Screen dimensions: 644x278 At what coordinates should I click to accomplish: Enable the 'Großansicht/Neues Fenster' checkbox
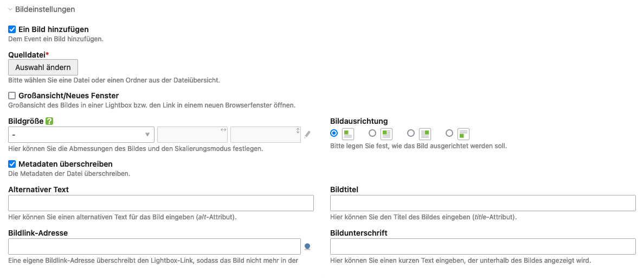[x=12, y=96]
